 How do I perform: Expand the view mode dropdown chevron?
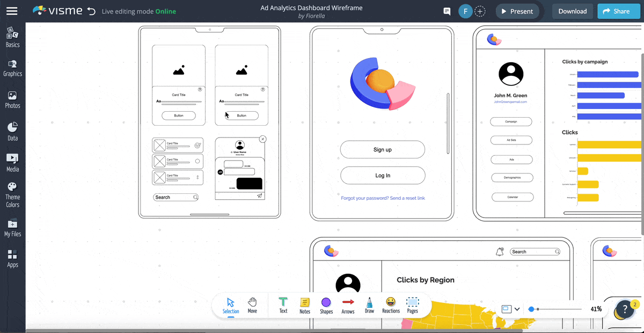(x=517, y=309)
